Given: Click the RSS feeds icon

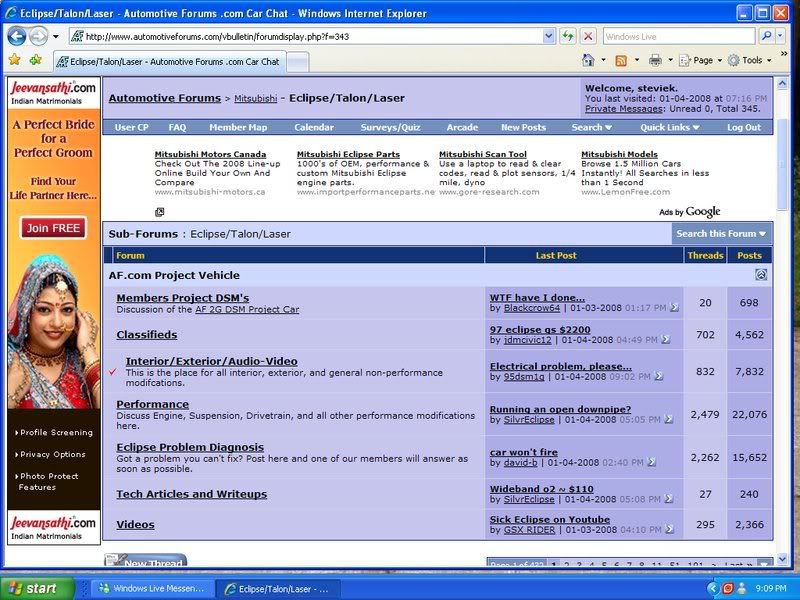Looking at the screenshot, I should [621, 60].
